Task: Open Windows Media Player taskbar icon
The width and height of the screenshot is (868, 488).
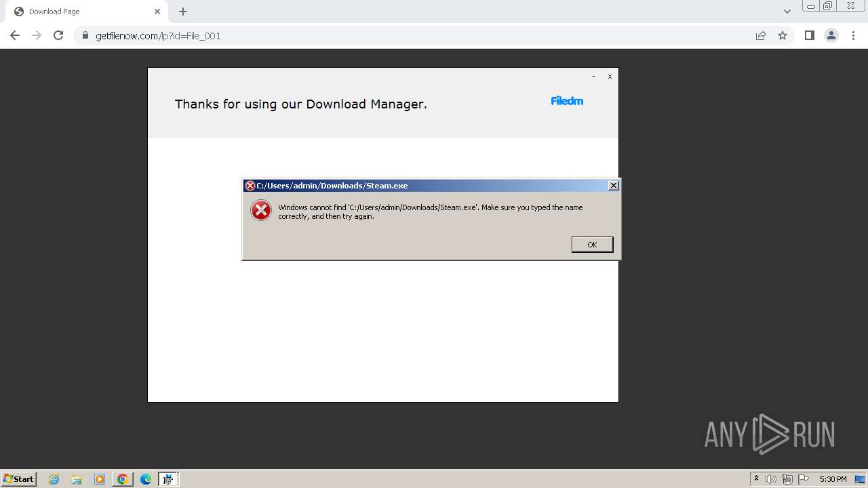Action: coord(100,479)
